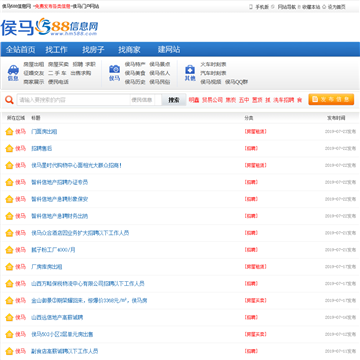Open the 二手车 category link
Screen dimensions: 360x360
click(57, 73)
